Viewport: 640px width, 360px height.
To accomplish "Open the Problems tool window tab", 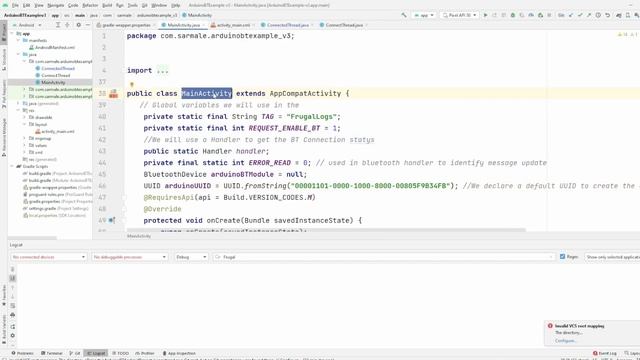I will (22, 353).
